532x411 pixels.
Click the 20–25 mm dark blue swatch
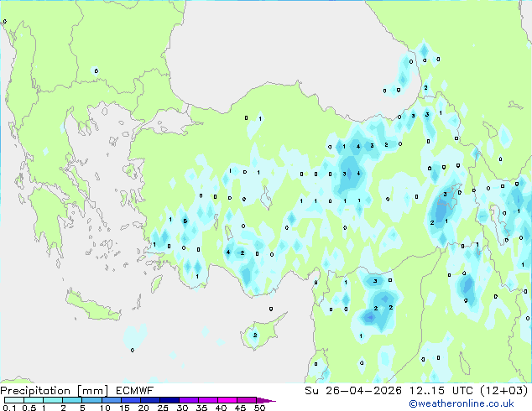[150, 400]
